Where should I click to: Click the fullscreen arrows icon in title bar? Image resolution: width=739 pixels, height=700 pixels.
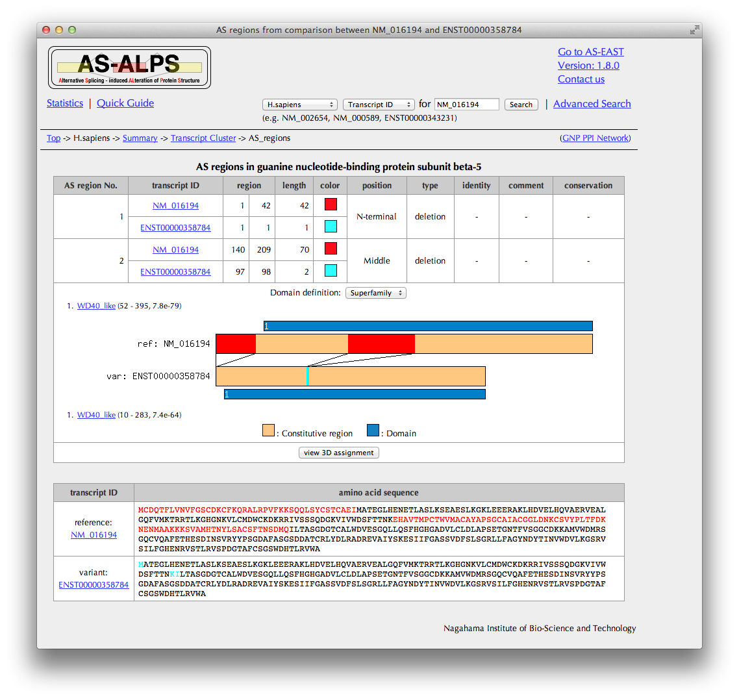coord(694,30)
